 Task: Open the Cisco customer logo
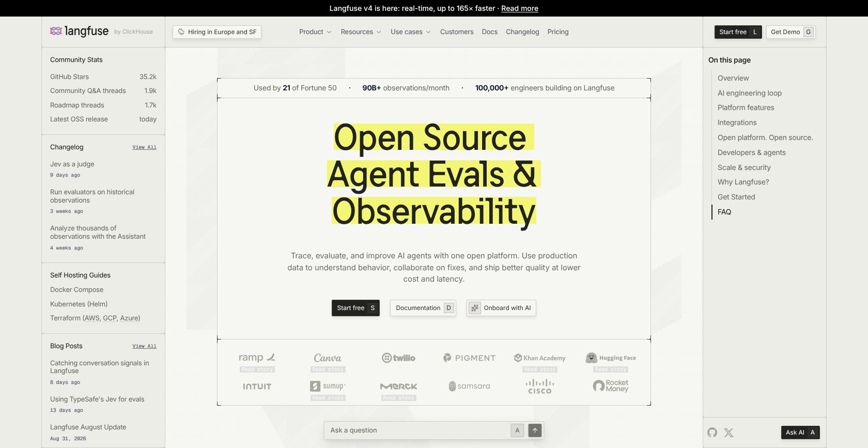tap(540, 387)
